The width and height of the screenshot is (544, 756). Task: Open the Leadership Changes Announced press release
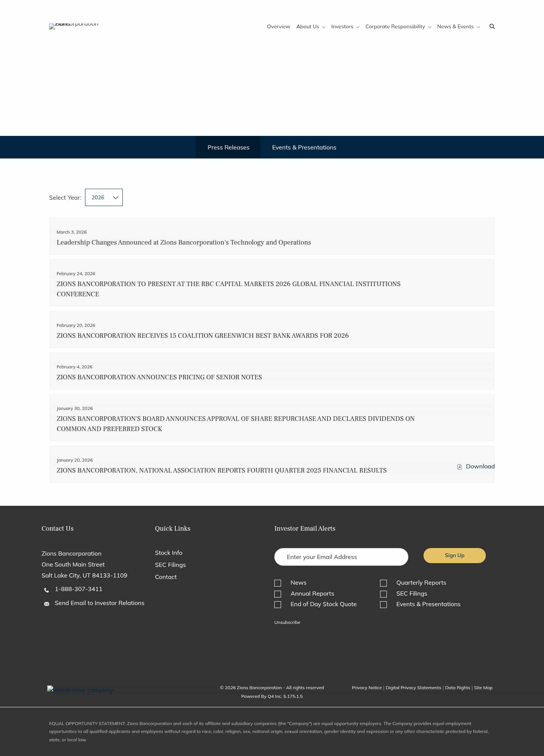184,242
